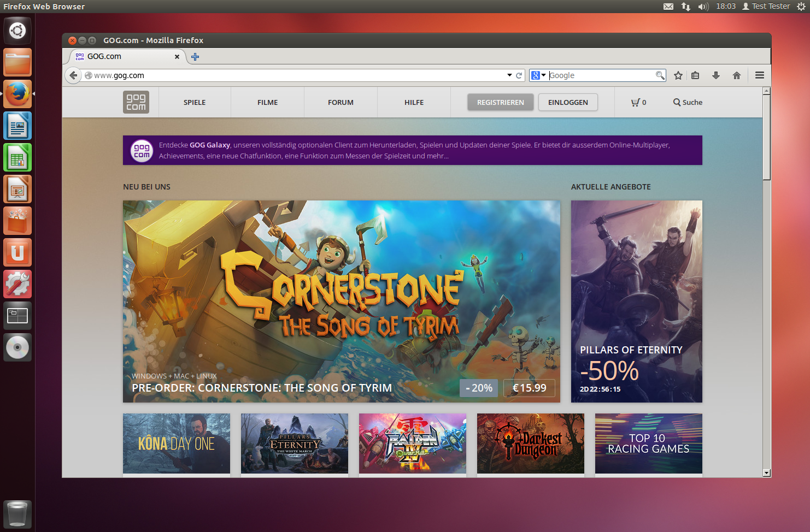Viewport: 810px width, 532px height.
Task: Click the scrollbar up arrow
Action: 767,91
